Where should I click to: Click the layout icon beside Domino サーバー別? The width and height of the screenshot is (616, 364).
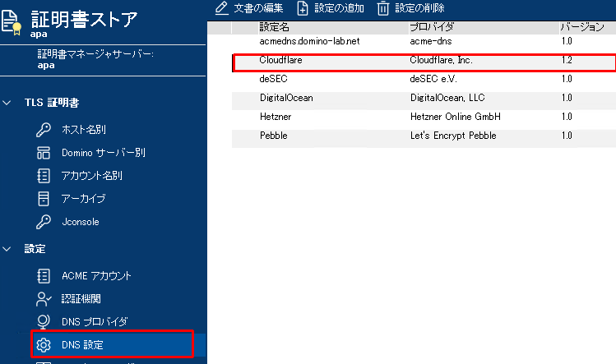[44, 153]
